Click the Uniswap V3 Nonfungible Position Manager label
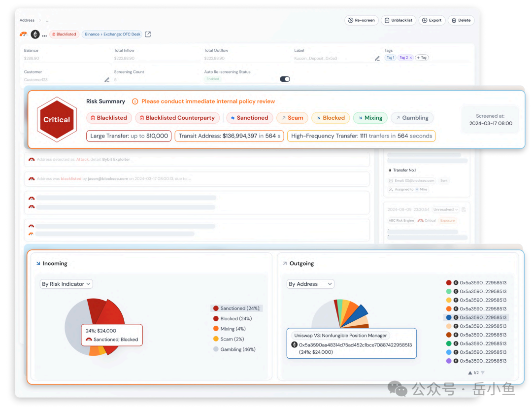 pos(340,336)
